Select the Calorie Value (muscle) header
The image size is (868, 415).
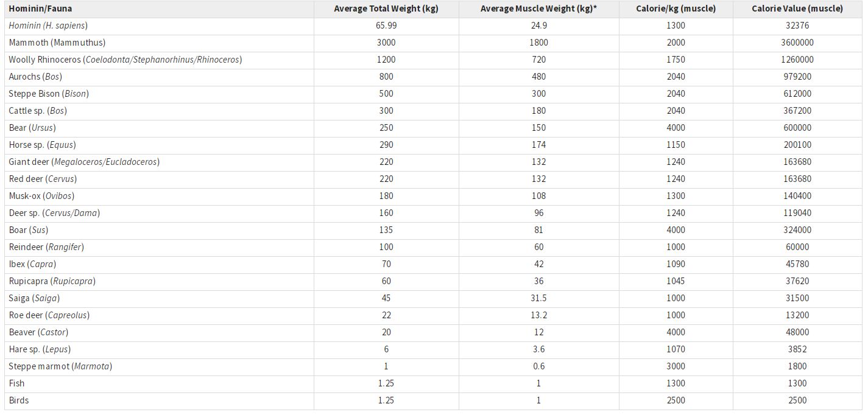797,9
